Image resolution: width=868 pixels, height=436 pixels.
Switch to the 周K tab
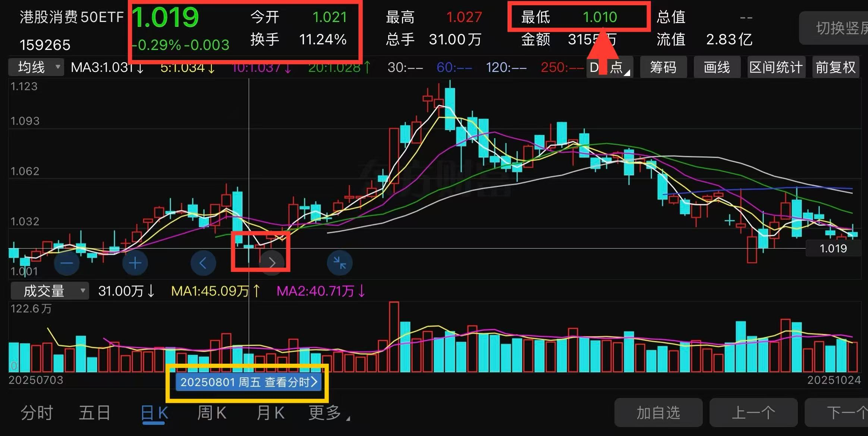point(211,413)
